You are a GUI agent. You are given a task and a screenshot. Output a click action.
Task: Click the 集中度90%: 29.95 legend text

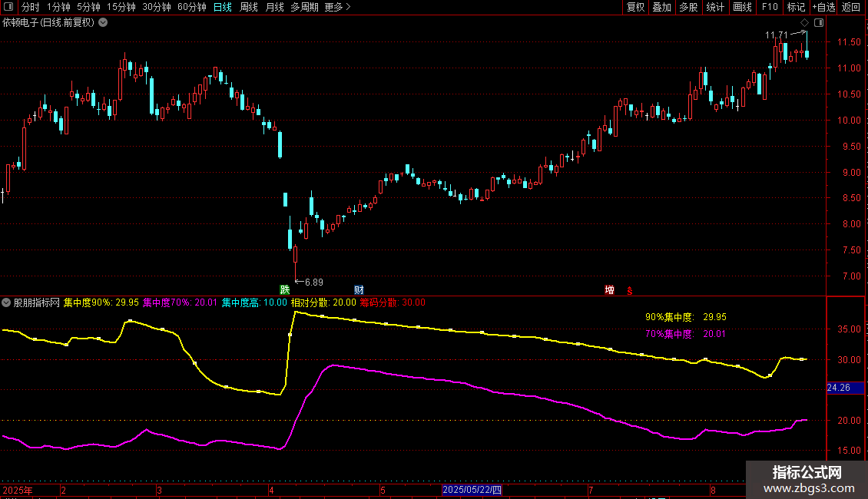(x=101, y=302)
